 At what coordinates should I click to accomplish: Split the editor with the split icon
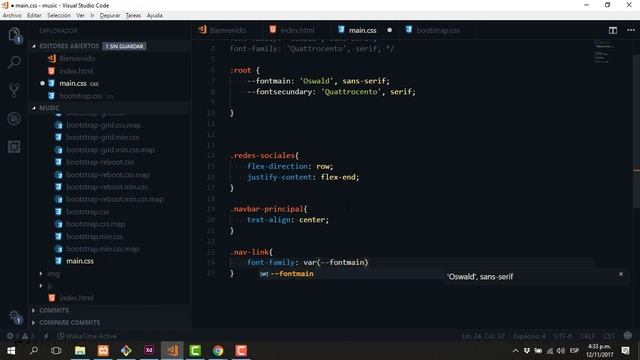point(613,30)
